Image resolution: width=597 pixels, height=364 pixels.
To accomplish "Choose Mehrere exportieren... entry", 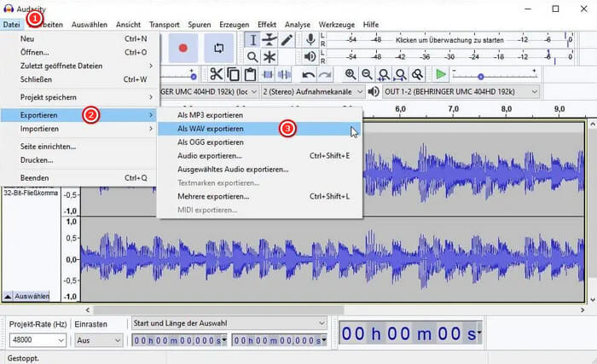I will (x=259, y=196).
